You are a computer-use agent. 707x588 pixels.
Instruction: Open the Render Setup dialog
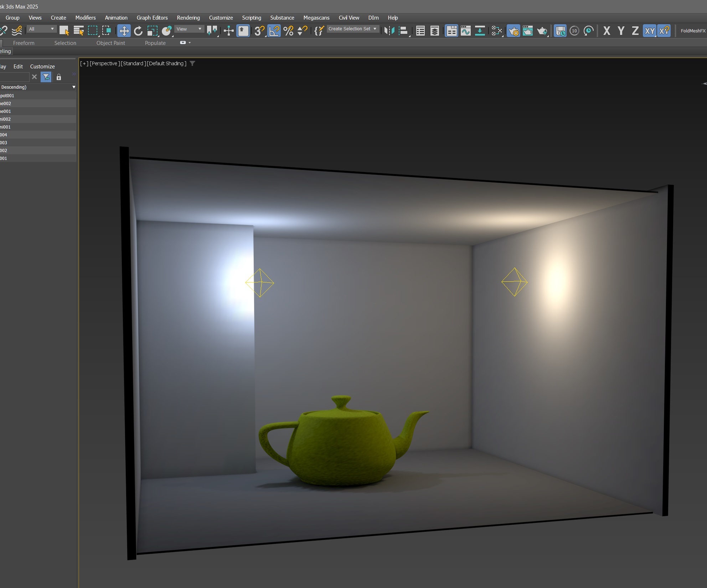pyautogui.click(x=514, y=31)
